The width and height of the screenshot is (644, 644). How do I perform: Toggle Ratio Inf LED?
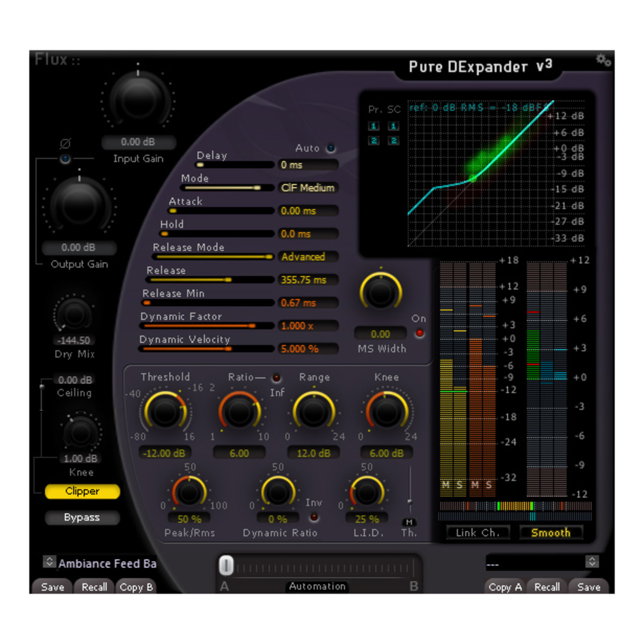[276, 378]
